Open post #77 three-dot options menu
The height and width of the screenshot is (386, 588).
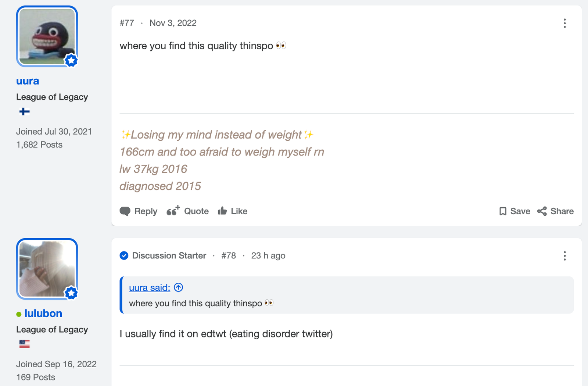click(x=564, y=23)
